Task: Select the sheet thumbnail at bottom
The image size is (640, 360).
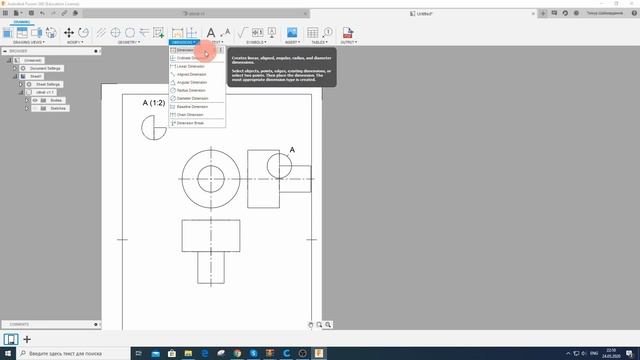Action: [x=11, y=339]
